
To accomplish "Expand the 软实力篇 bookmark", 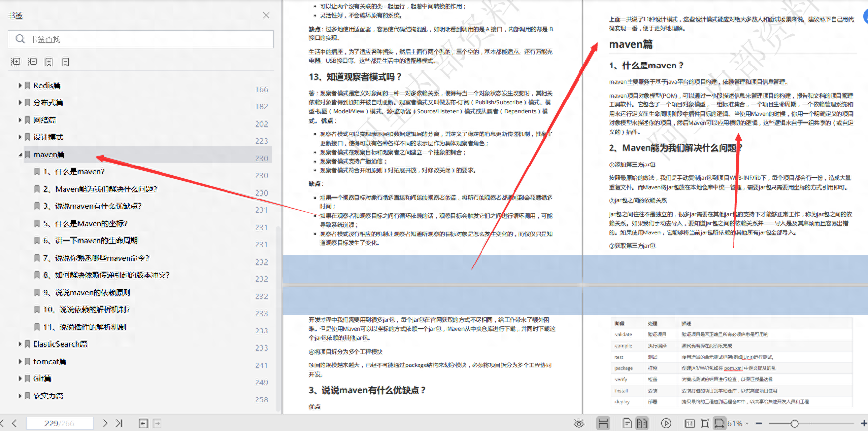I will tap(20, 396).
